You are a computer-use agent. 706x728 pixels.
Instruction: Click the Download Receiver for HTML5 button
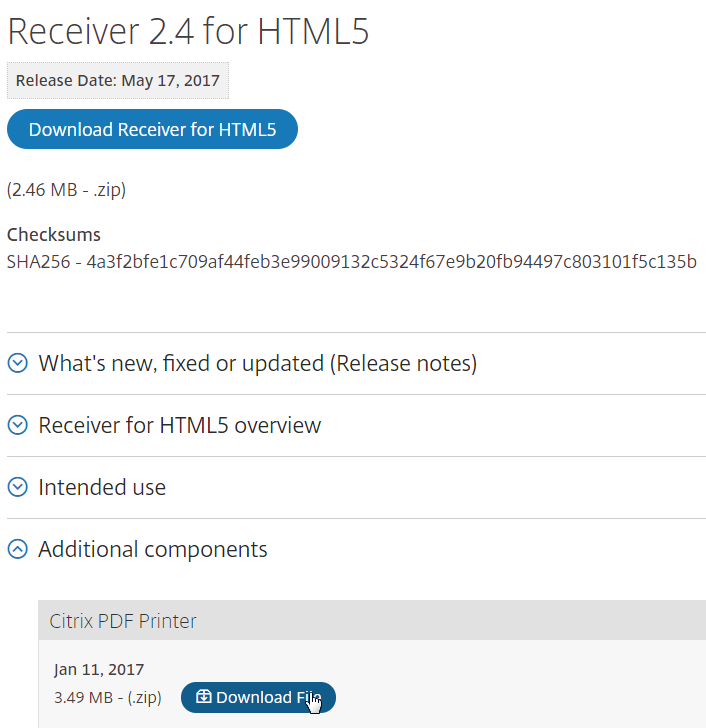152,129
